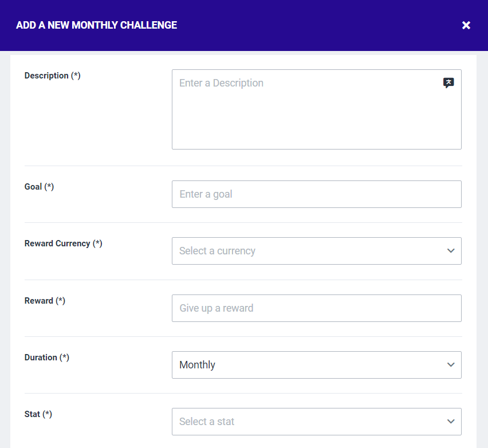The image size is (488, 448).
Task: Click the 'Stat (*)' field label
Action: [38, 414]
